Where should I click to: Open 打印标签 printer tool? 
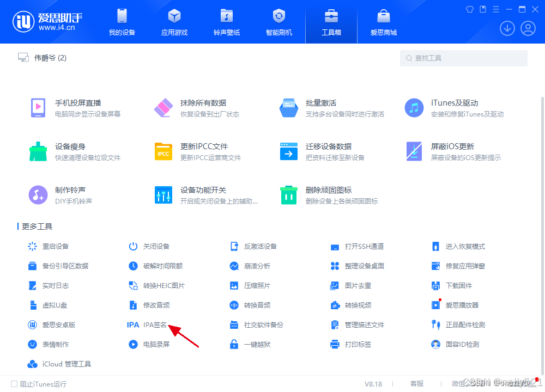(x=350, y=345)
